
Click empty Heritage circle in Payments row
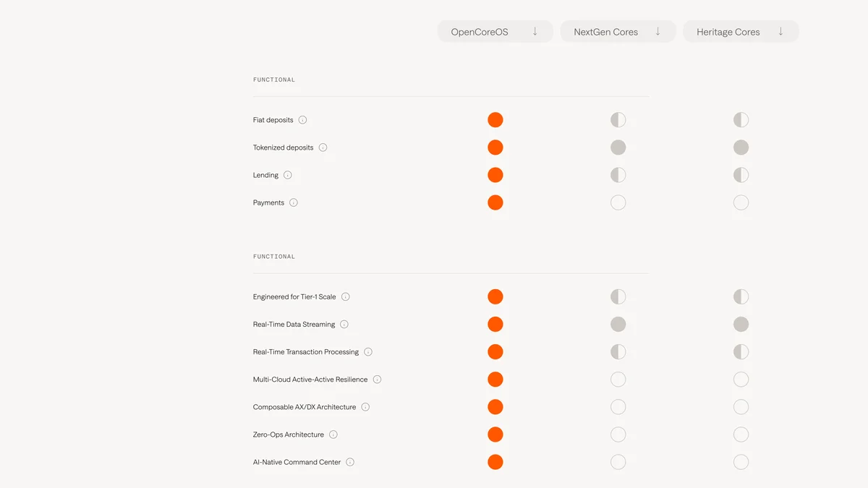tap(741, 202)
